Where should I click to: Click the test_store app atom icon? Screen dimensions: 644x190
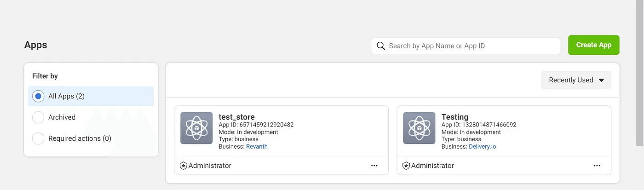196,128
